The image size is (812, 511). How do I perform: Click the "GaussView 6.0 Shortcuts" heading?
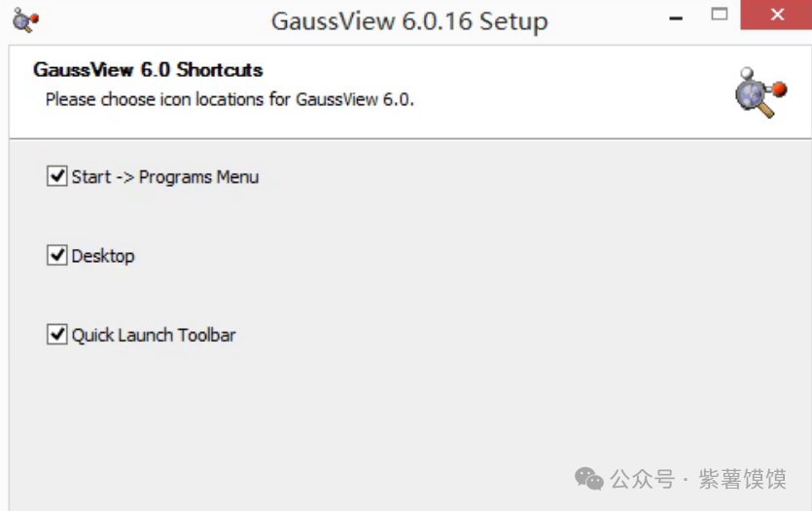(148, 69)
